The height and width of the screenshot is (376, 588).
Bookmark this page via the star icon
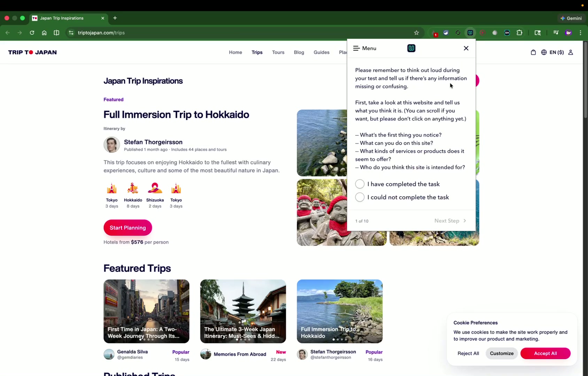tap(417, 32)
